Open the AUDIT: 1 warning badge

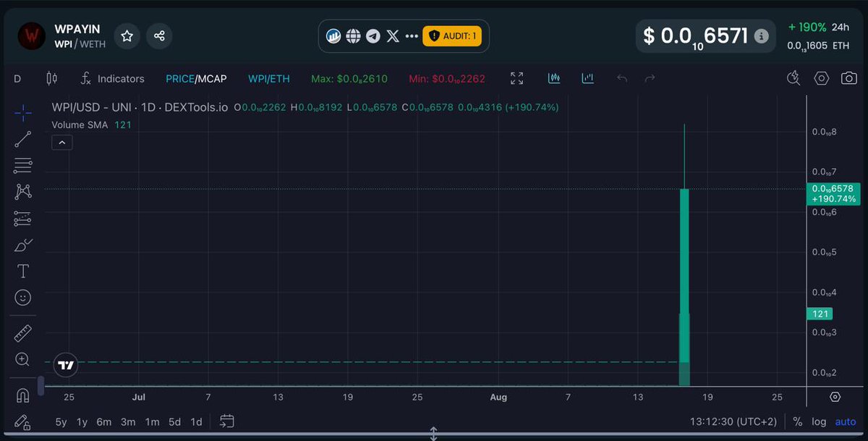(x=452, y=35)
